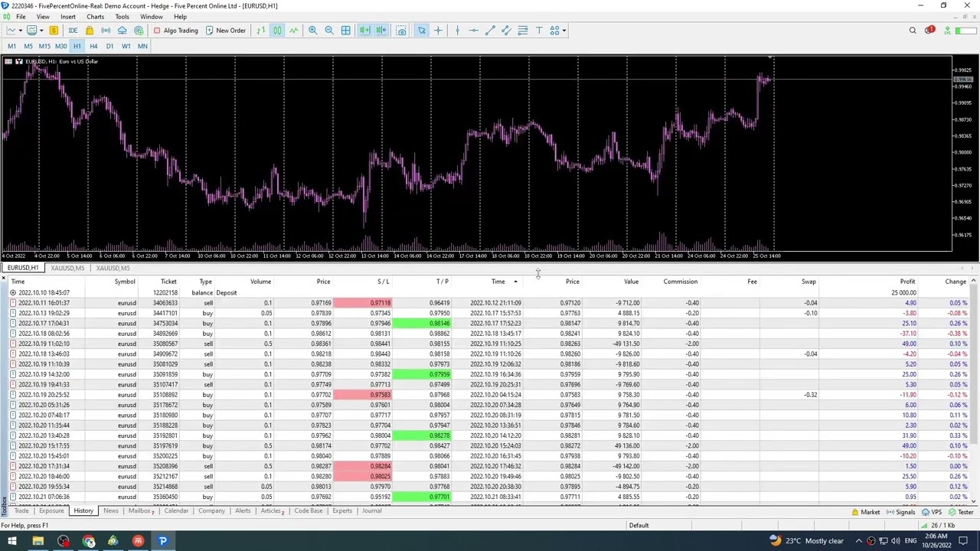
Task: Open File Explorer from the taskbar
Action: coord(38,541)
